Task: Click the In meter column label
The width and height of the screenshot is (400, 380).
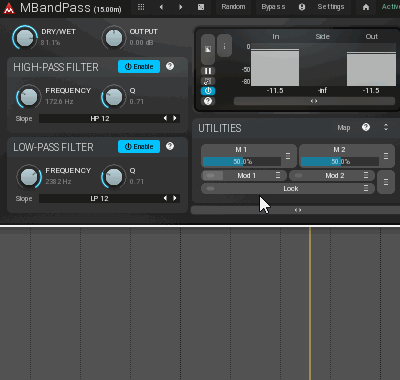Action: [x=276, y=37]
